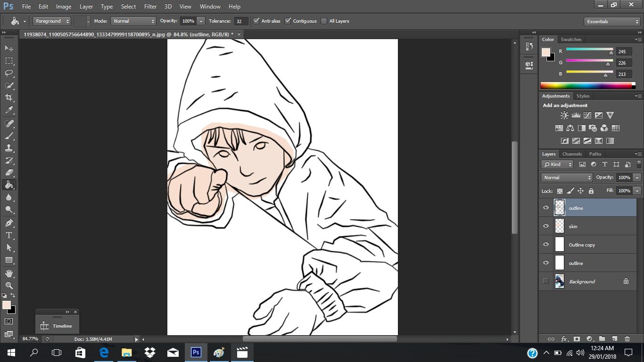Switch to the Paths tab
This screenshot has width=644, height=362.
[x=595, y=154]
